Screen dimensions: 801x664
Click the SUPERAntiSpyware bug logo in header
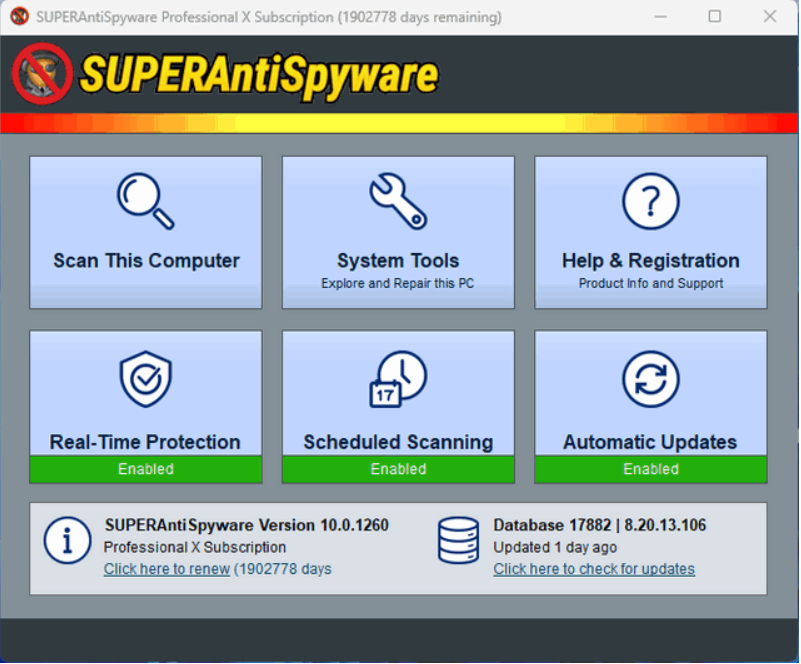(43, 74)
